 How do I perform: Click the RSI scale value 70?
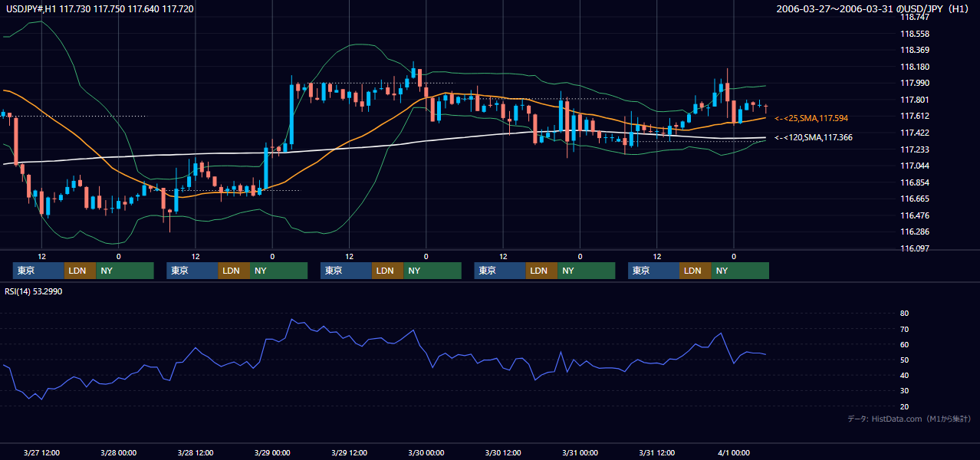click(904, 329)
